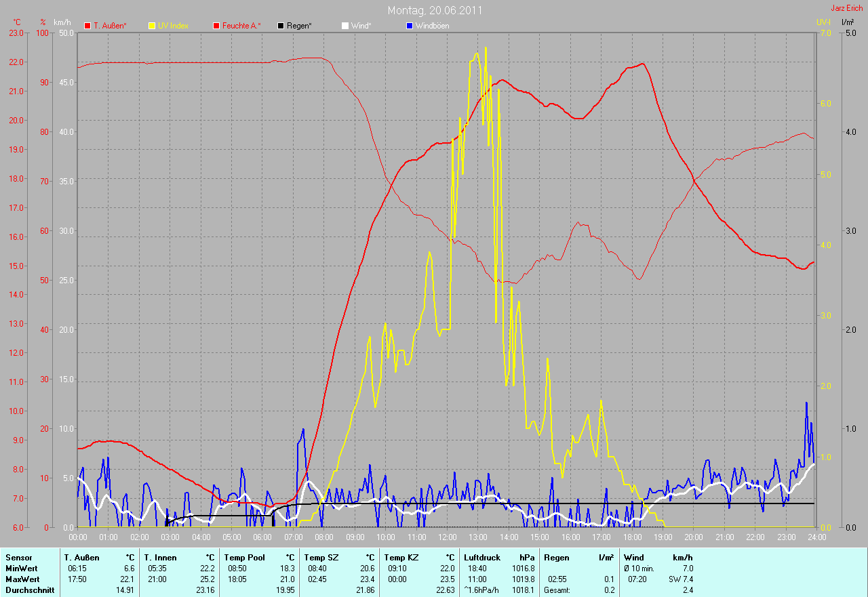Viewport: 868px width, 597px height.
Task: Select the "T. Außen*" legend label
Action: tap(110, 26)
